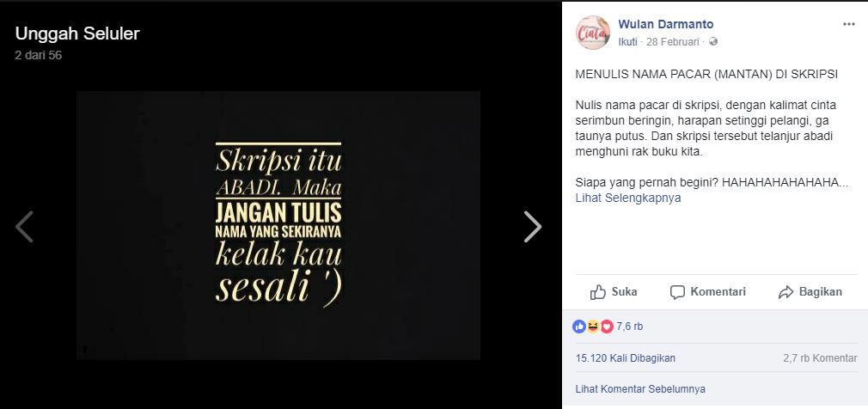Screen dimensions: 868x409
Task: Open the 7,6 rb reactions count
Action: pyautogui.click(x=629, y=327)
